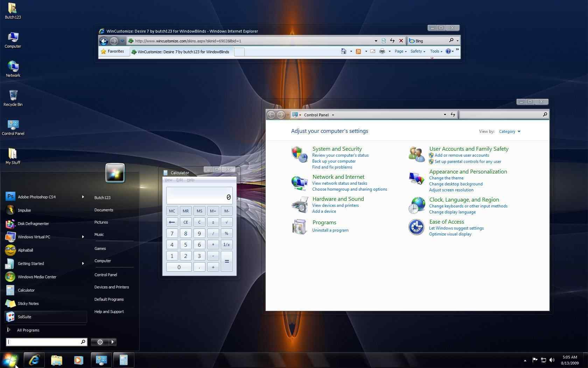This screenshot has height=368, width=588.
Task: Open Adobe Photoshop CS4 from Start menu
Action: [x=45, y=197]
